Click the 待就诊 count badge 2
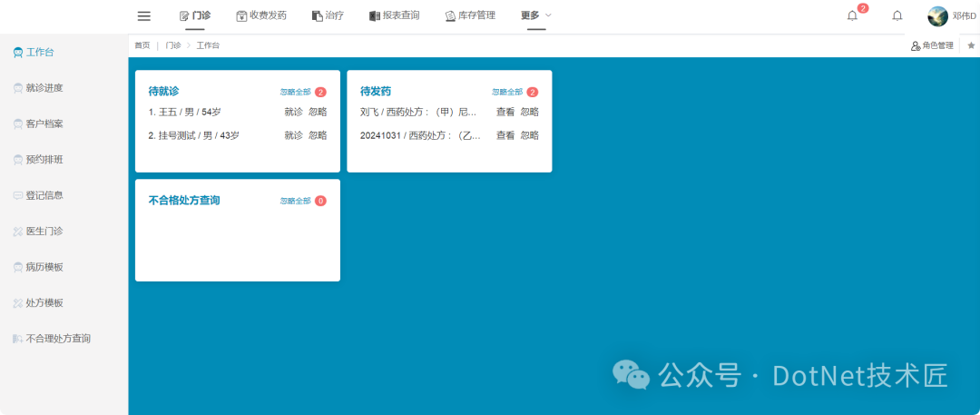The image size is (980, 415). click(320, 92)
